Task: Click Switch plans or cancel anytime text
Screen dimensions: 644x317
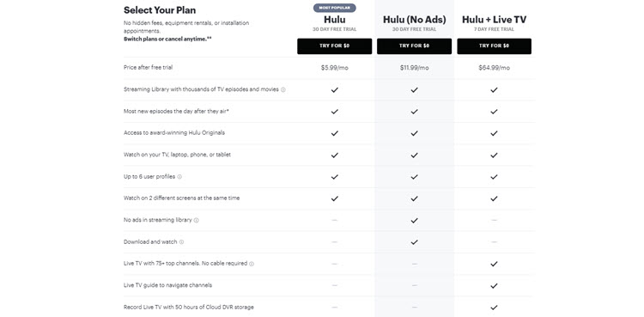Action: 168,39
